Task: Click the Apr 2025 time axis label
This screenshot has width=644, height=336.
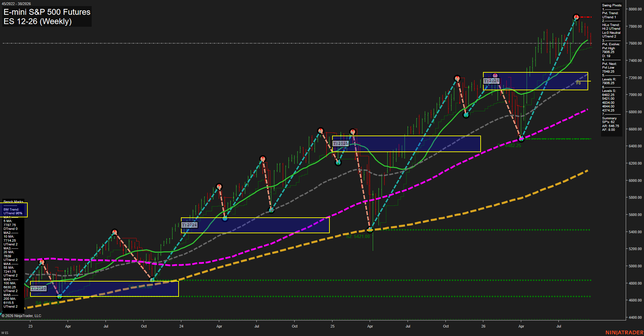Action: [370, 326]
